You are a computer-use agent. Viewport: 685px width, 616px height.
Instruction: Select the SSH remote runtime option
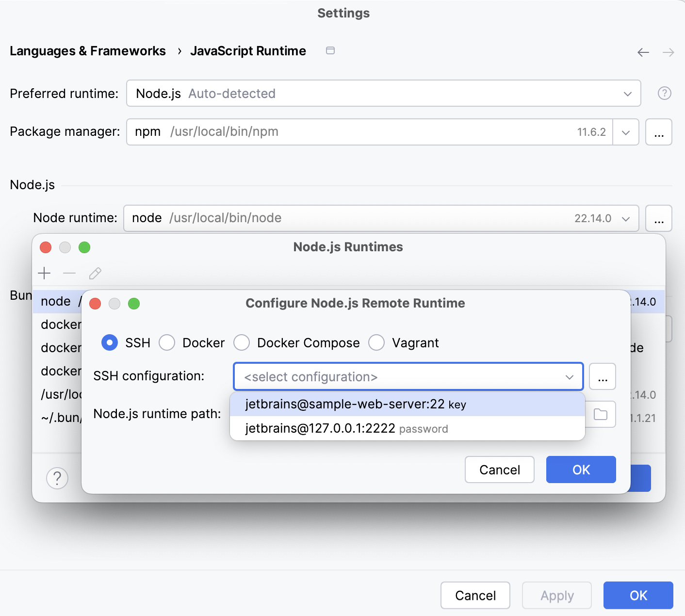(110, 342)
